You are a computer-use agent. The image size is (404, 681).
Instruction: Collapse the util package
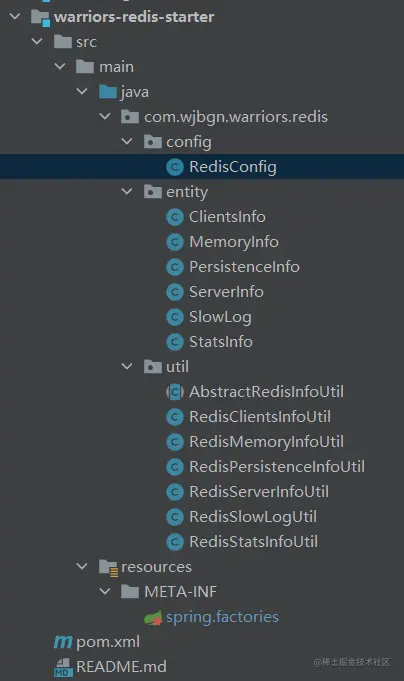[x=127, y=367]
